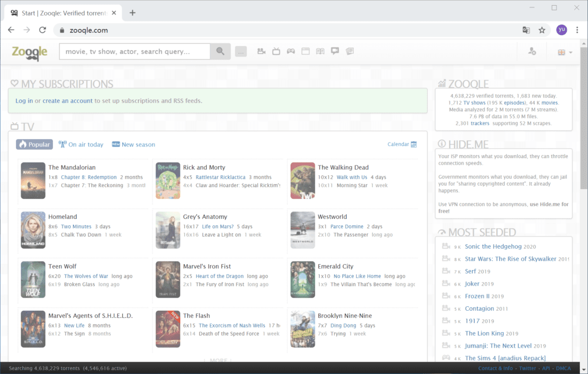
Task: Focus the torrent search query field
Action: (x=134, y=52)
